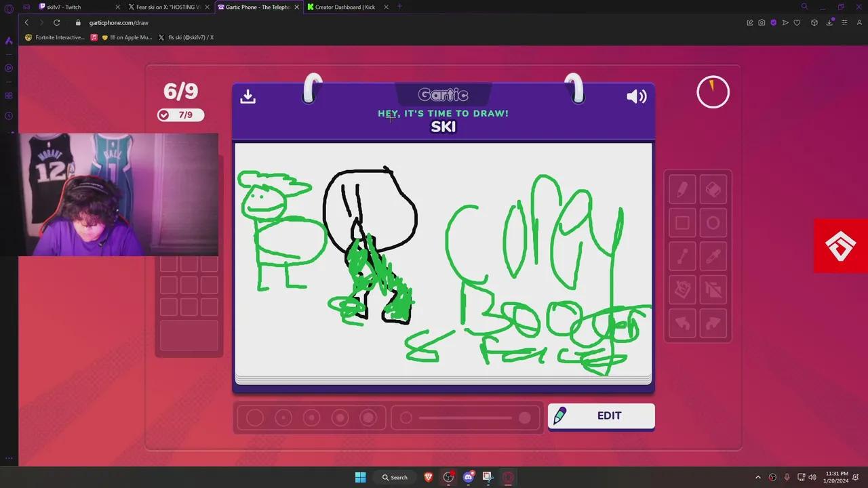This screenshot has height=488, width=868.
Task: Click the taskbar Search box
Action: click(395, 477)
